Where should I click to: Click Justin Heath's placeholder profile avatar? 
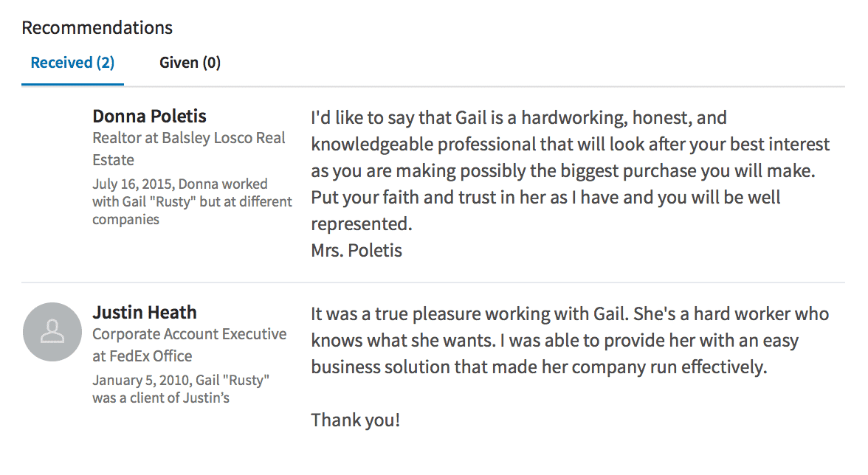click(x=52, y=333)
